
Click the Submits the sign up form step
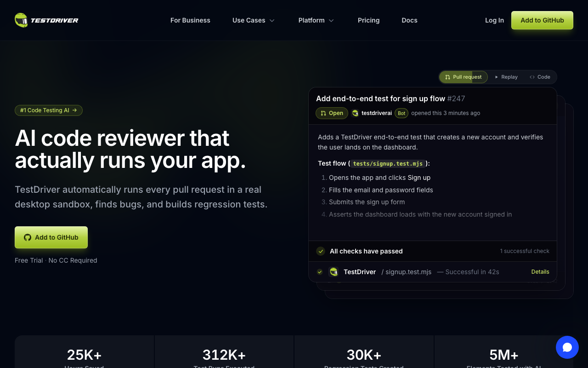[x=367, y=202]
